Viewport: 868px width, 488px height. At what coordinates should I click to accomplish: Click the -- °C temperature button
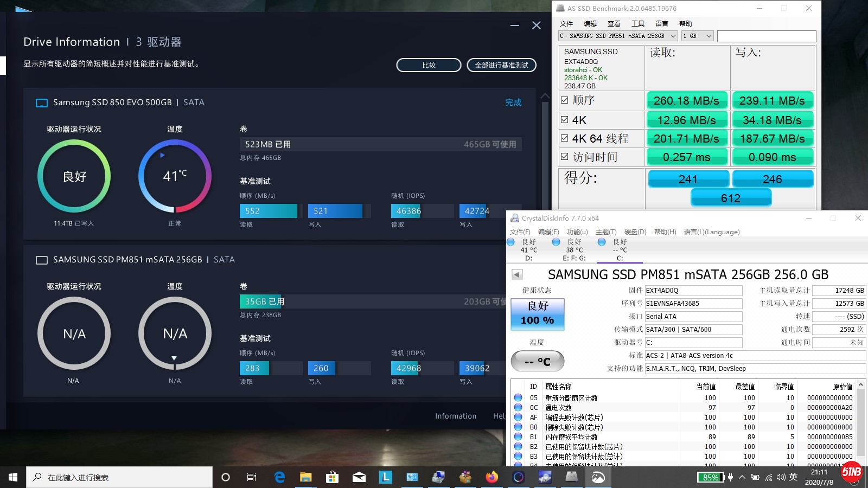538,361
